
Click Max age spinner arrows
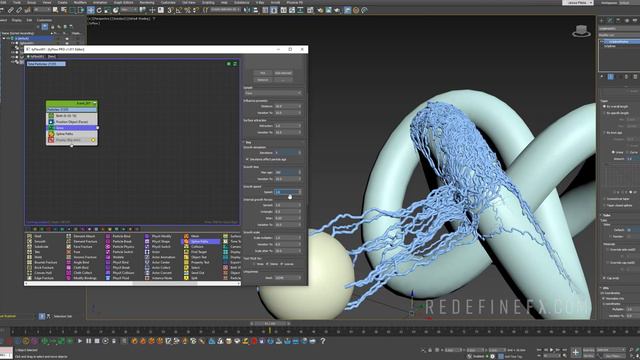pos(300,172)
